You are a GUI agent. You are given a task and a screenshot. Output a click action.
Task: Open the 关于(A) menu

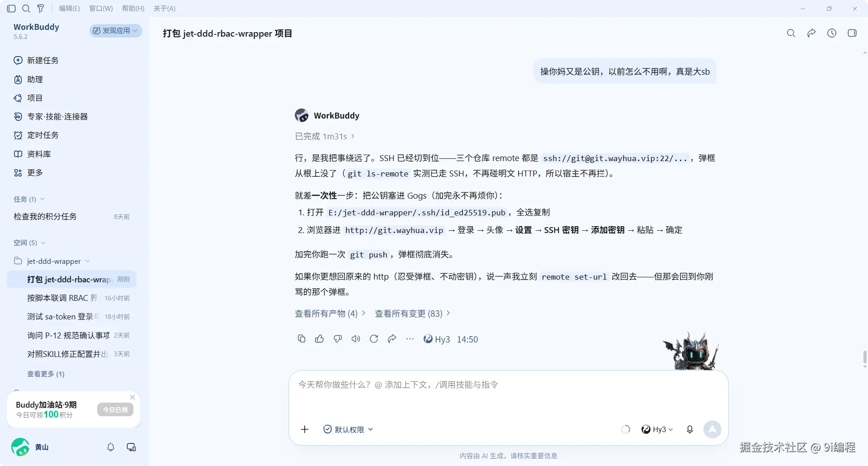(x=164, y=9)
